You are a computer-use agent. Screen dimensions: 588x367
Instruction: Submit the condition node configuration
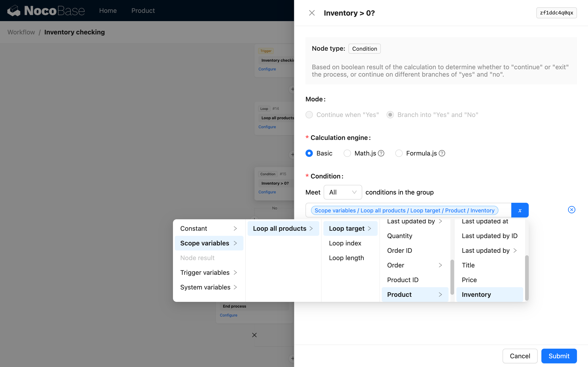pyautogui.click(x=559, y=356)
